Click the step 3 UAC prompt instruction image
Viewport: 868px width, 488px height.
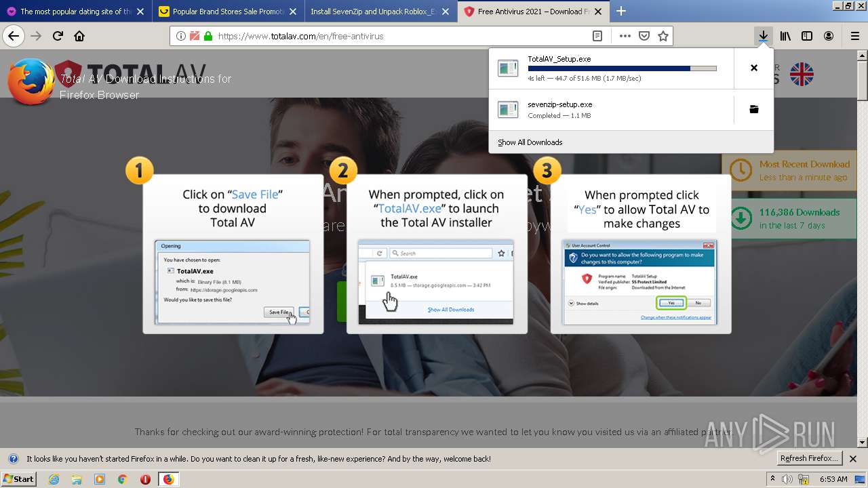(x=639, y=282)
